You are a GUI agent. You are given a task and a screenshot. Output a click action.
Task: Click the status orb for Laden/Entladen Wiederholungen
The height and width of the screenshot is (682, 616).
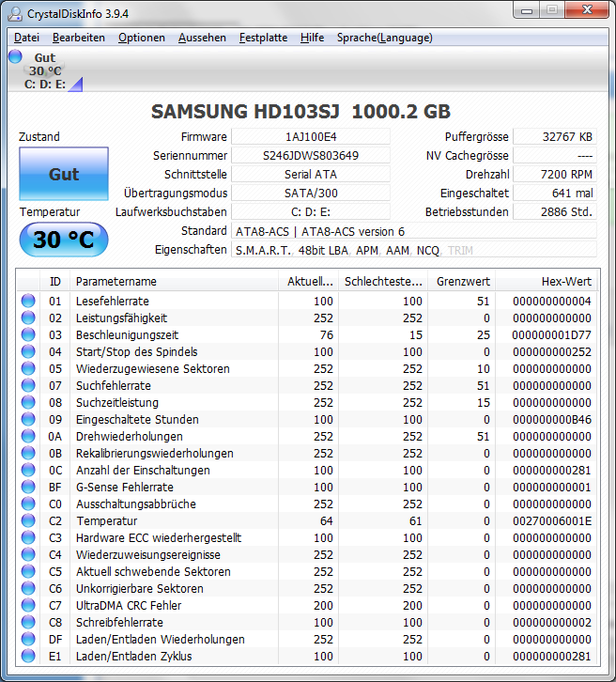pyautogui.click(x=28, y=640)
